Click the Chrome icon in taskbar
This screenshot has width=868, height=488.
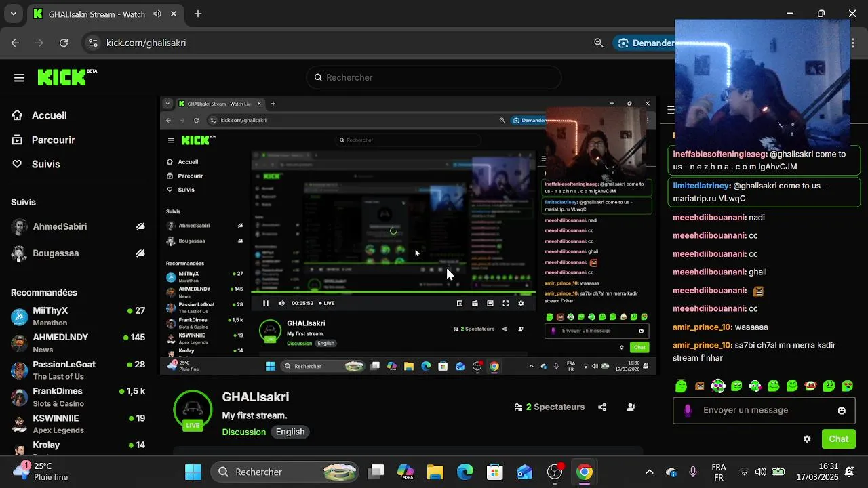click(585, 472)
